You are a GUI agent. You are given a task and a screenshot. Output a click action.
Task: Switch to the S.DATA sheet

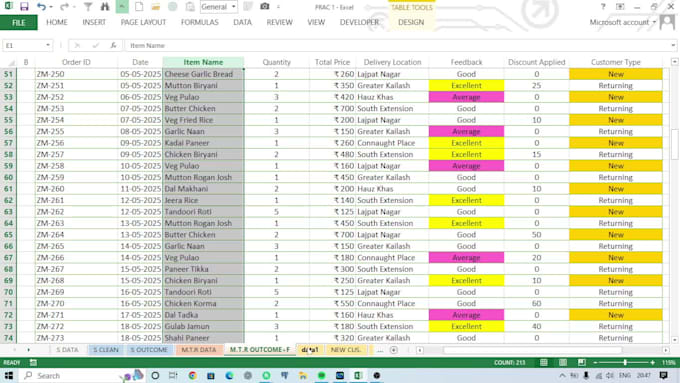pyautogui.click(x=67, y=350)
